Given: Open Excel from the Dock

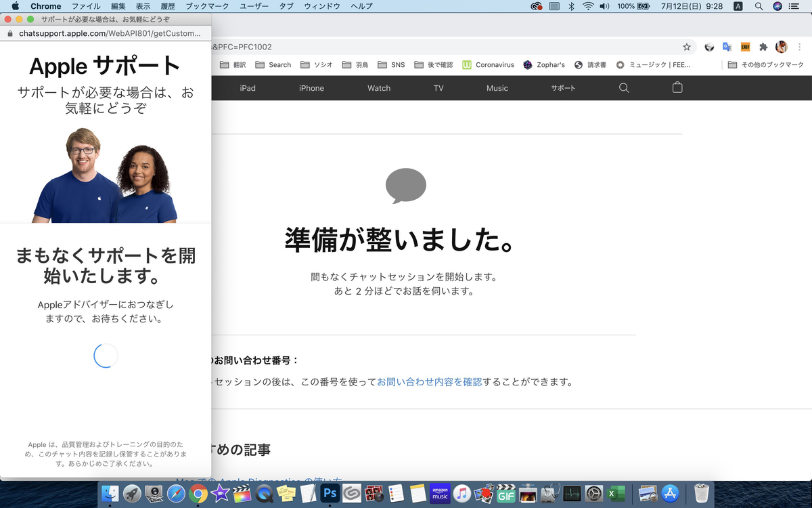Looking at the screenshot, I should (x=616, y=493).
